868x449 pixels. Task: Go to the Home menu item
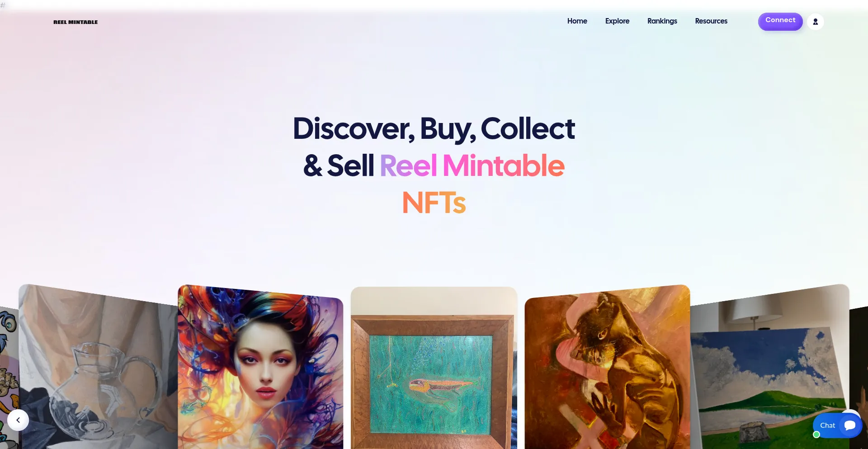point(577,21)
